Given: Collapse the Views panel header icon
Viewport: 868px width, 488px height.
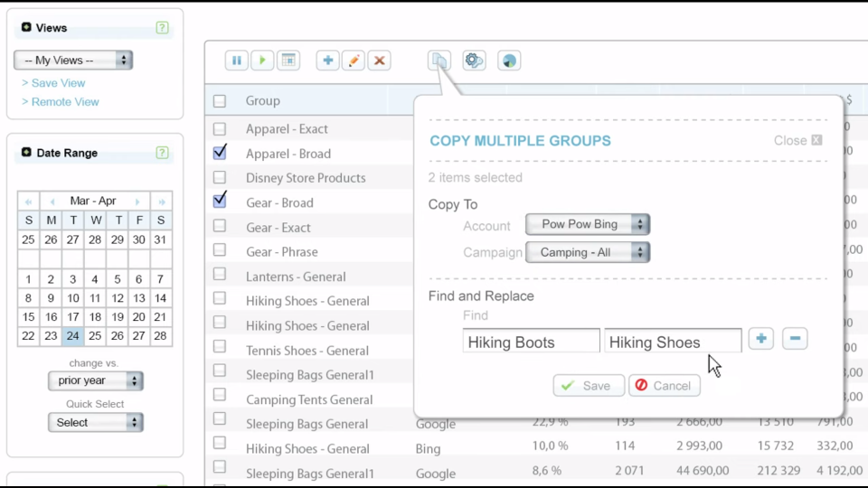Looking at the screenshot, I should pos(26,27).
